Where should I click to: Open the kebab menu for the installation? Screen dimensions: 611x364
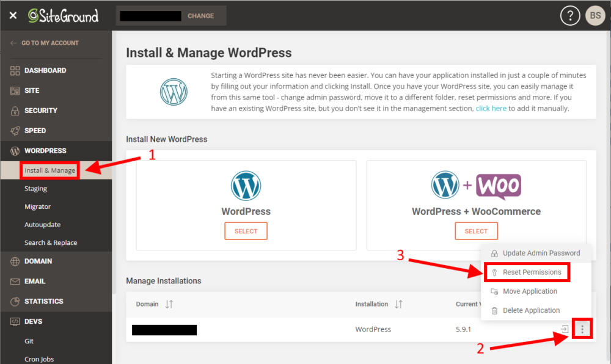click(x=582, y=329)
